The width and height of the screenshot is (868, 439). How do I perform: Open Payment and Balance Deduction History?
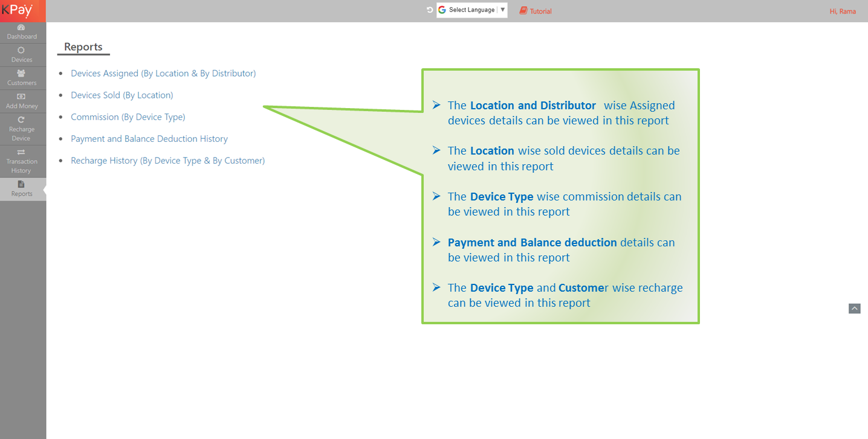[x=149, y=138]
